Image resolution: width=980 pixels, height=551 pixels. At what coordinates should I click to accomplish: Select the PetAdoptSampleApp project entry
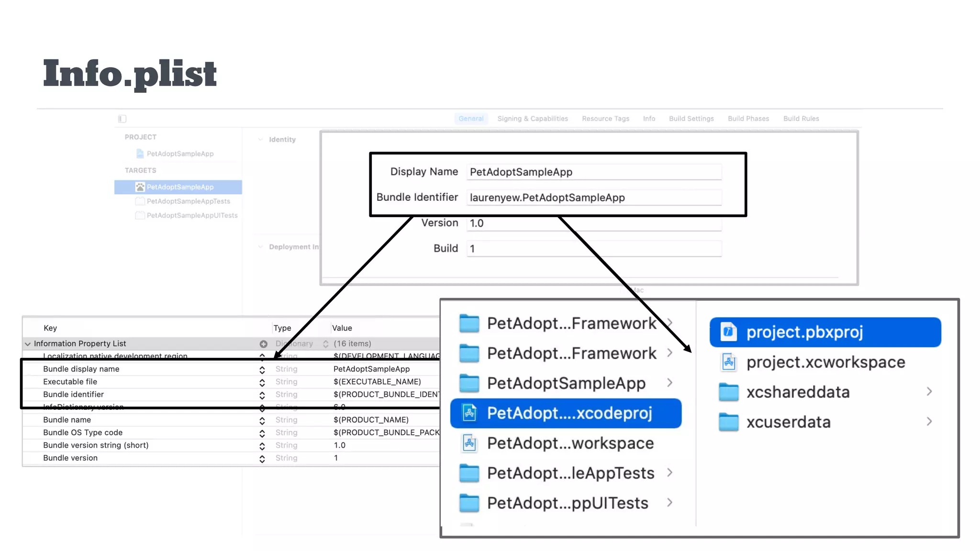180,154
